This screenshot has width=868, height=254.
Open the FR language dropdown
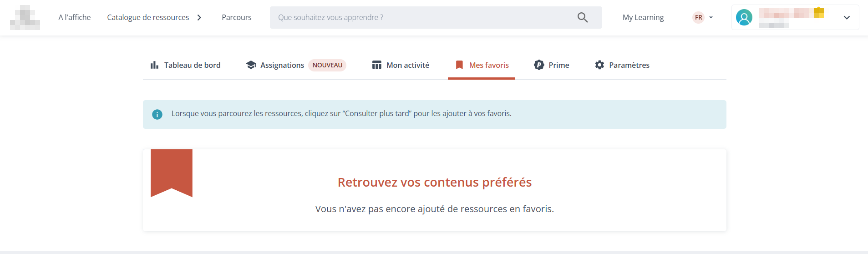pyautogui.click(x=703, y=17)
